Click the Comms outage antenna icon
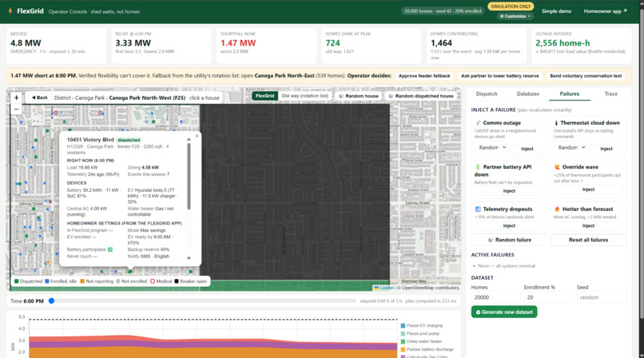The image size is (644, 358). [478, 123]
